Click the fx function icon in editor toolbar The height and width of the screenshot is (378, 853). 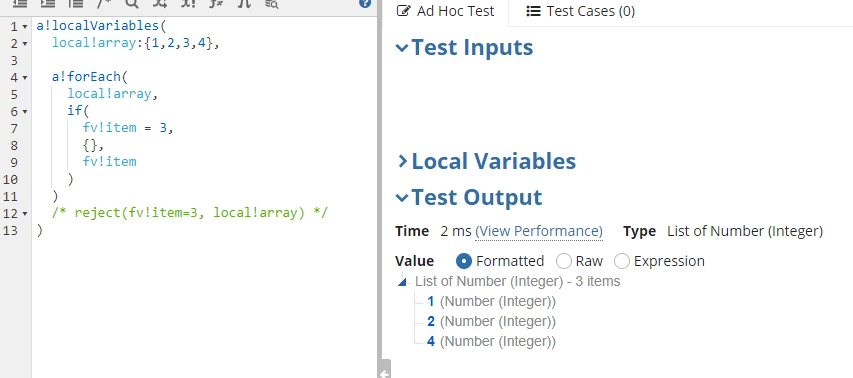tap(216, 4)
